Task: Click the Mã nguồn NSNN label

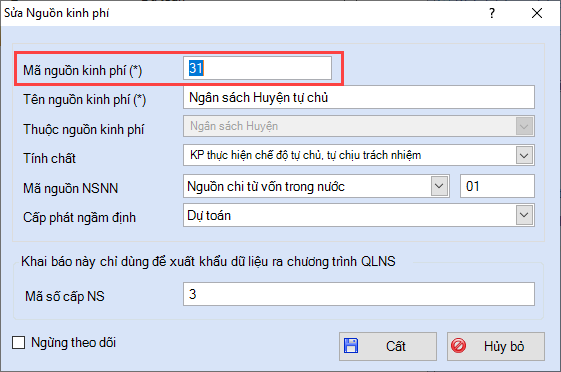Action: [x=70, y=188]
